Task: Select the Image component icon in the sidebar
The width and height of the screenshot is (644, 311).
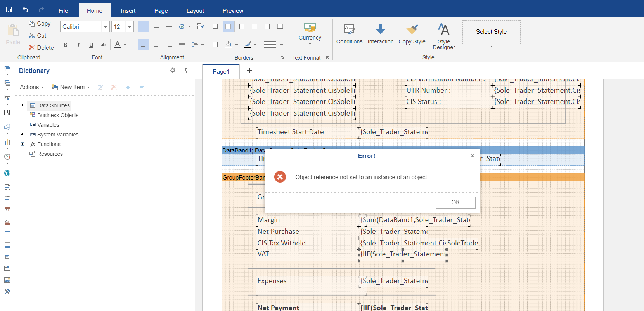Action: tap(7, 280)
